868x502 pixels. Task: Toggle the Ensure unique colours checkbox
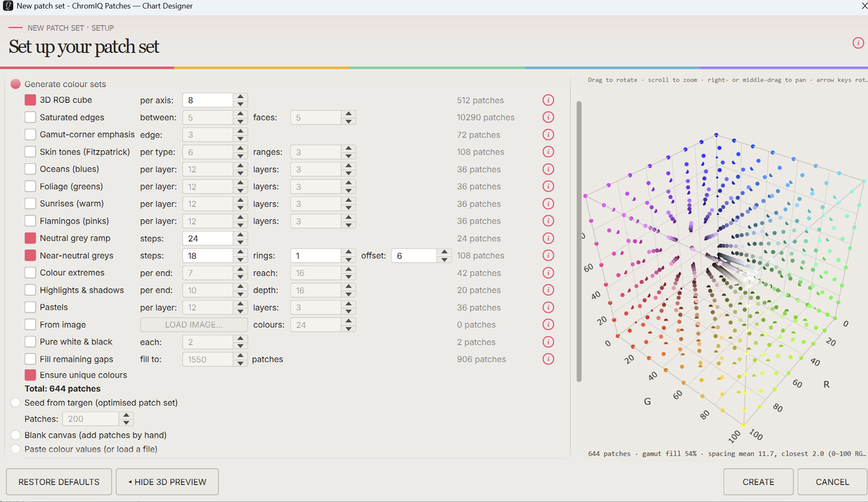click(30, 375)
